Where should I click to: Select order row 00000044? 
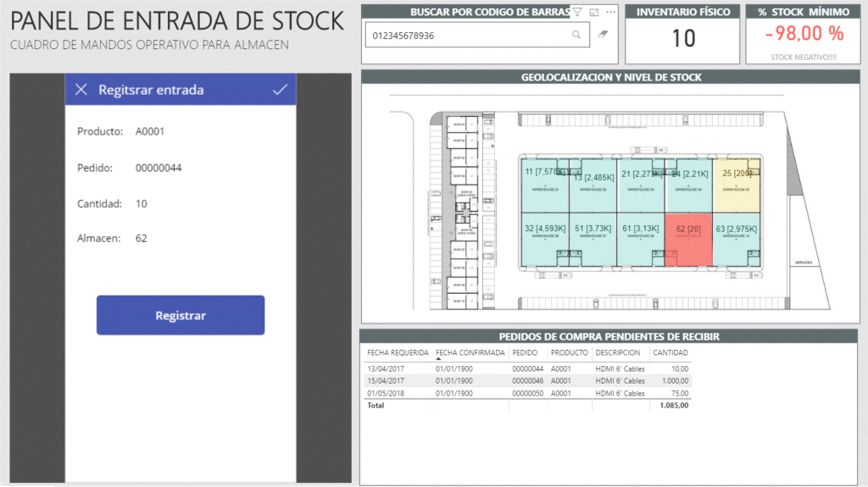(x=527, y=368)
